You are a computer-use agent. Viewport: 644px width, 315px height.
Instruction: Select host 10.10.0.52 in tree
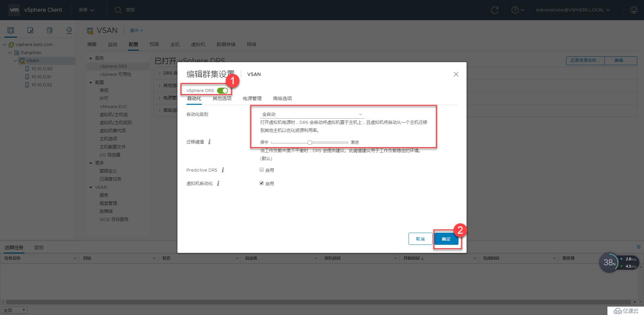[x=42, y=85]
